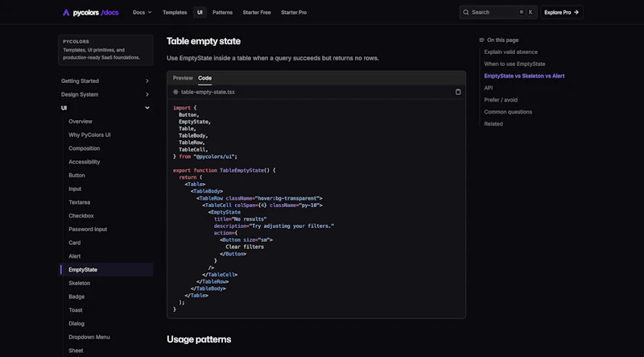Screen dimensions: 644x357
Task: Click the "@pycolors/ui" import string
Action: (x=215, y=156)
